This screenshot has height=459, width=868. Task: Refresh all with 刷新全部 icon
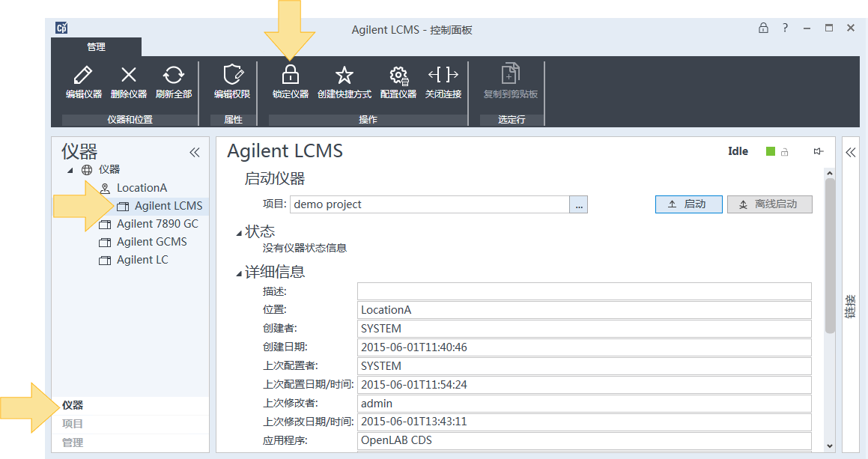click(x=173, y=75)
